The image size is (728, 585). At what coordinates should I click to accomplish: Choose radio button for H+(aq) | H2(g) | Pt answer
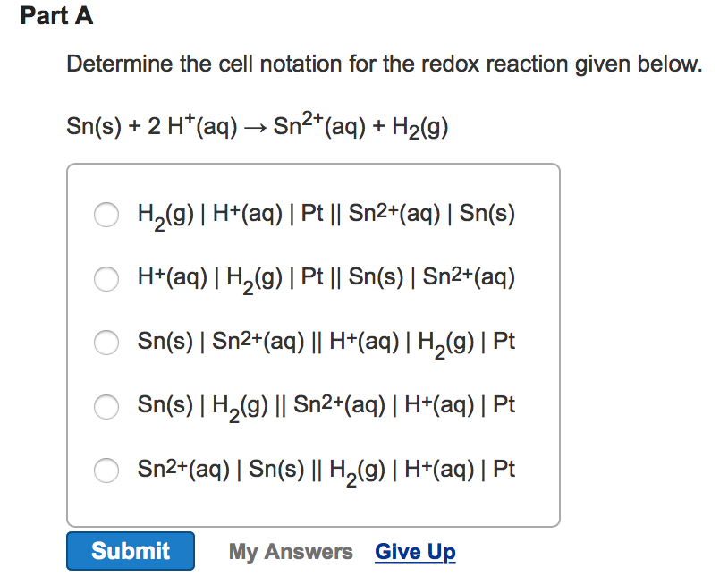click(x=106, y=278)
